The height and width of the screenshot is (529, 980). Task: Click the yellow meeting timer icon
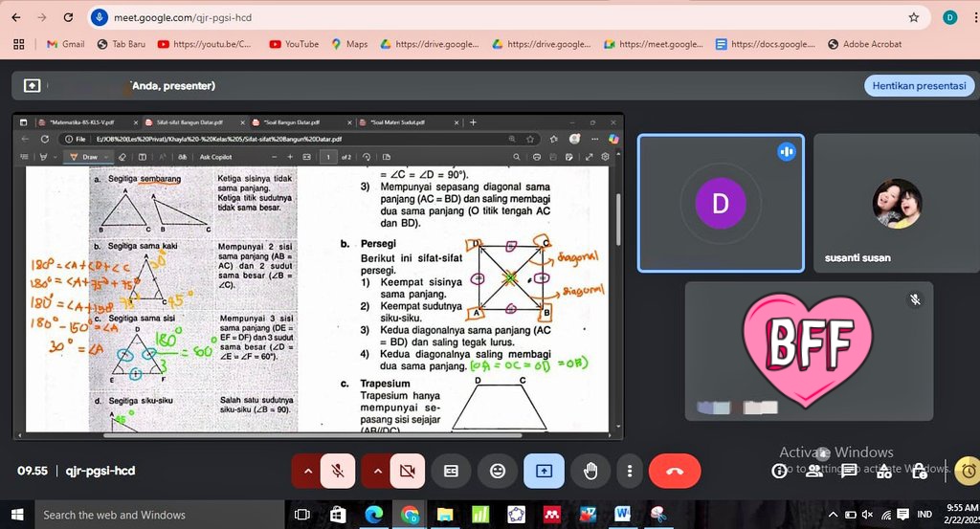(x=968, y=471)
